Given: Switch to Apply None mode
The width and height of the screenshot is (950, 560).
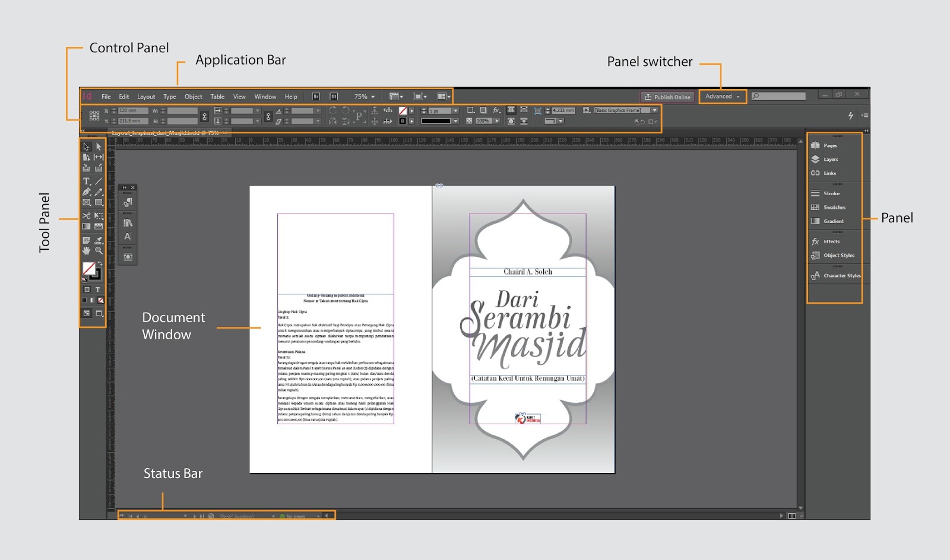Looking at the screenshot, I should coord(100,300).
